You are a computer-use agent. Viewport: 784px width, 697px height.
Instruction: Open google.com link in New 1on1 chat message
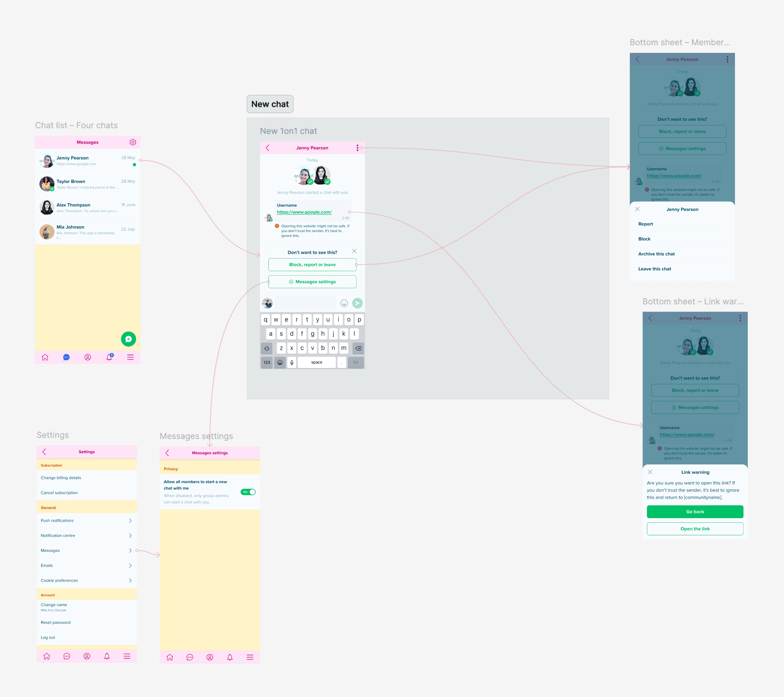(304, 212)
